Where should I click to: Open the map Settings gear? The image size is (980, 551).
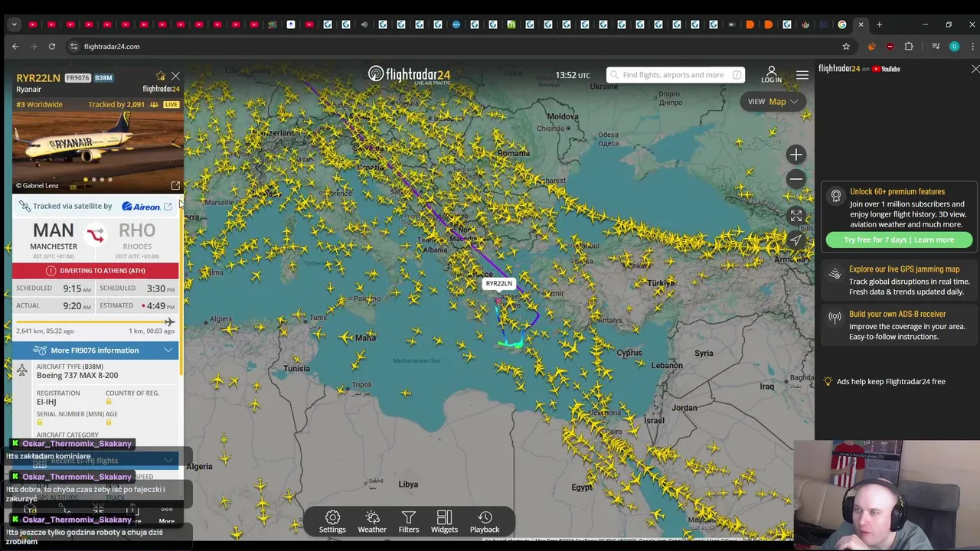coord(332,521)
